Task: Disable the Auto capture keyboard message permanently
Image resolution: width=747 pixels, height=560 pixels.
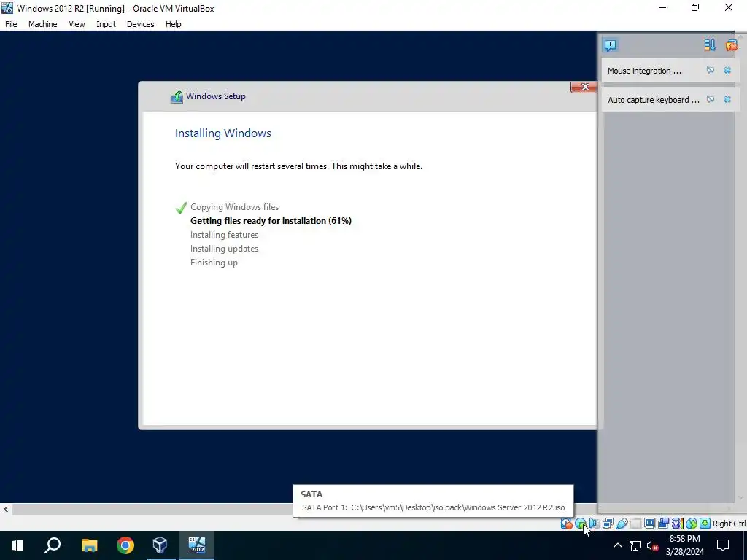Action: pos(711,99)
